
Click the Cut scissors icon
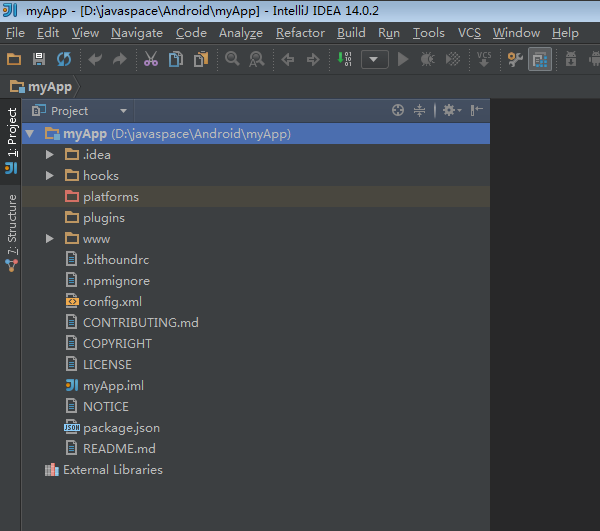tap(151, 59)
